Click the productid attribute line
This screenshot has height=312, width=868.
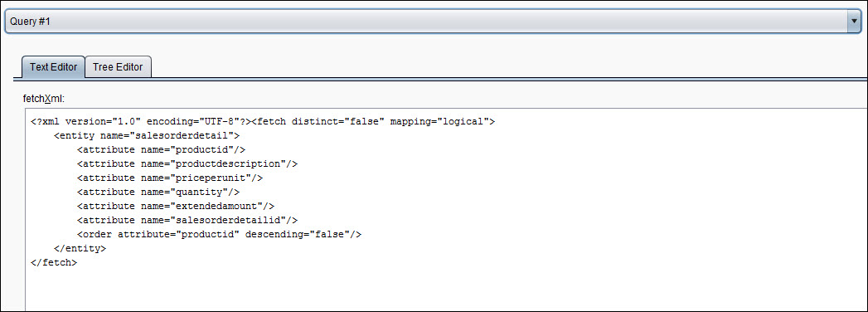[x=161, y=149]
